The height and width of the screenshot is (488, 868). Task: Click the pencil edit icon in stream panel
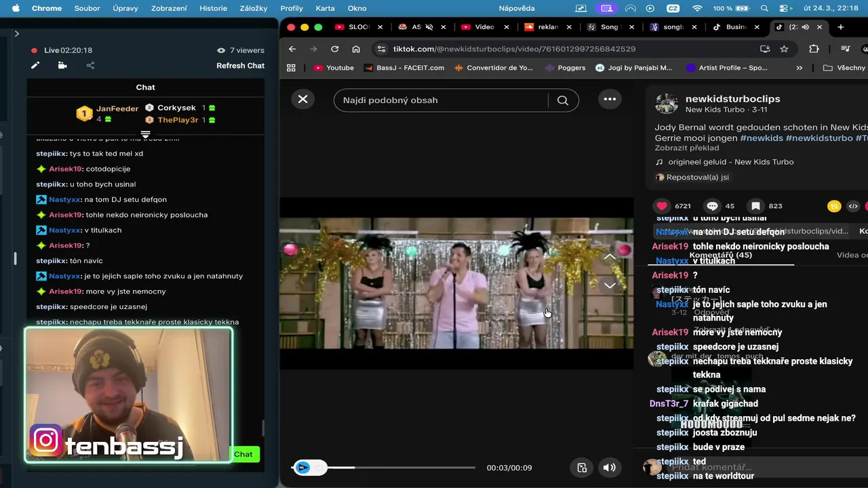[x=35, y=66]
